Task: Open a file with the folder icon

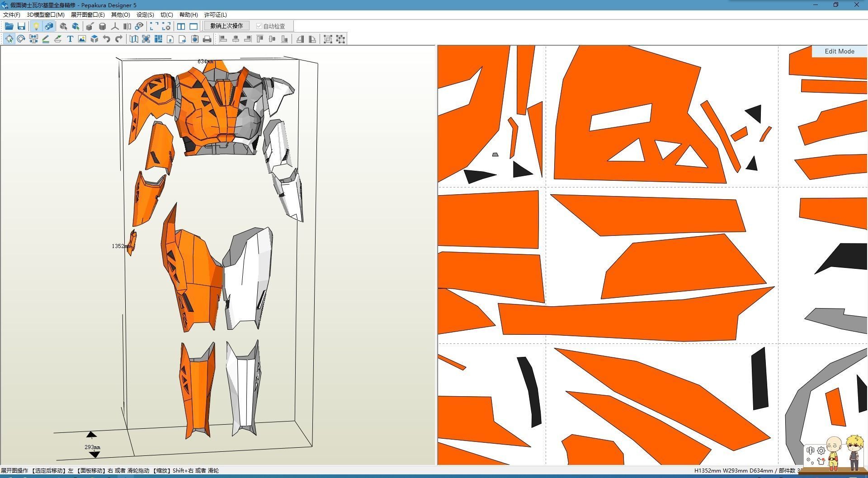Action: point(9,26)
